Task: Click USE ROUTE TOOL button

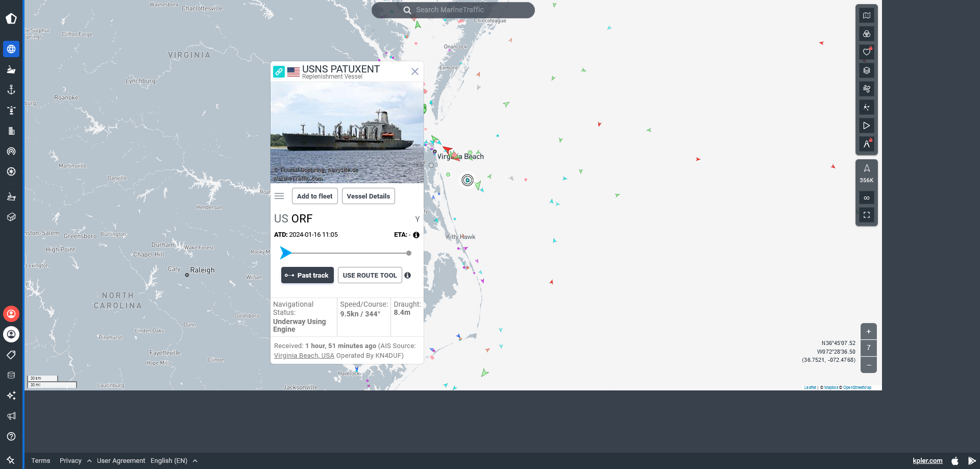Action: 370,275
